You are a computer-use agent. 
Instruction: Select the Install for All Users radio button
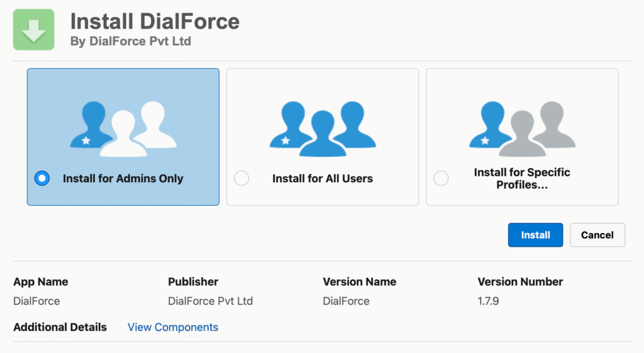241,179
